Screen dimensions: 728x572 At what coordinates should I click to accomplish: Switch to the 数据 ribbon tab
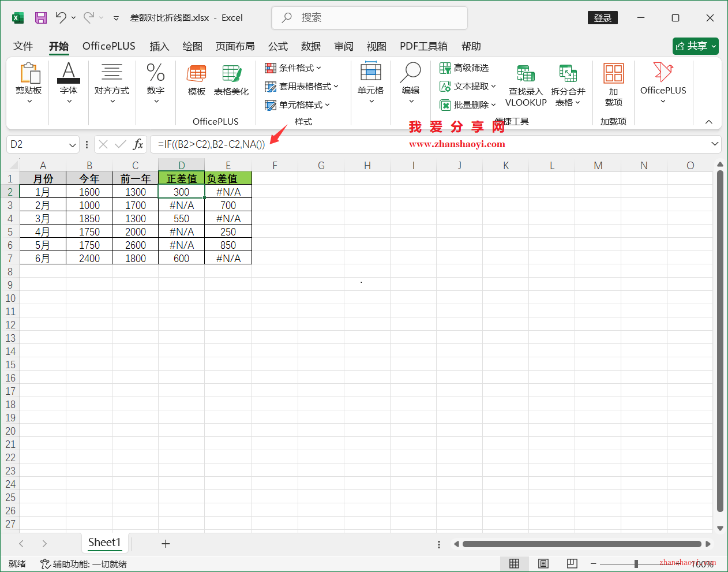click(x=310, y=46)
